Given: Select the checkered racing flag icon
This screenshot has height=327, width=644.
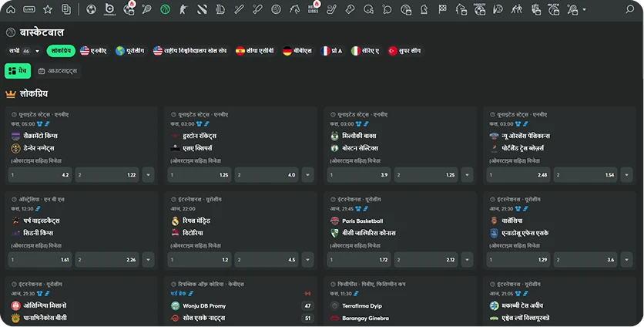Looking at the screenshot, I should point(442,9).
